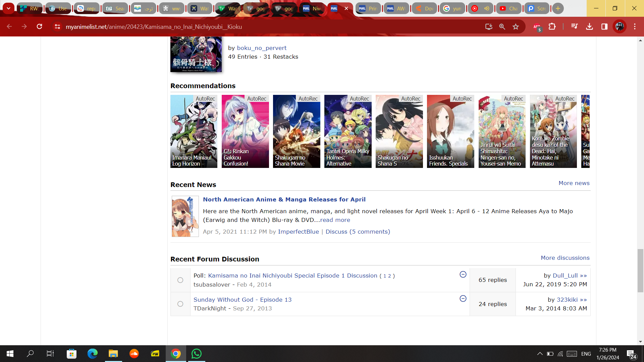Expand the tab search dropdown arrow
Viewport: 644px width, 362px height.
[8, 8]
